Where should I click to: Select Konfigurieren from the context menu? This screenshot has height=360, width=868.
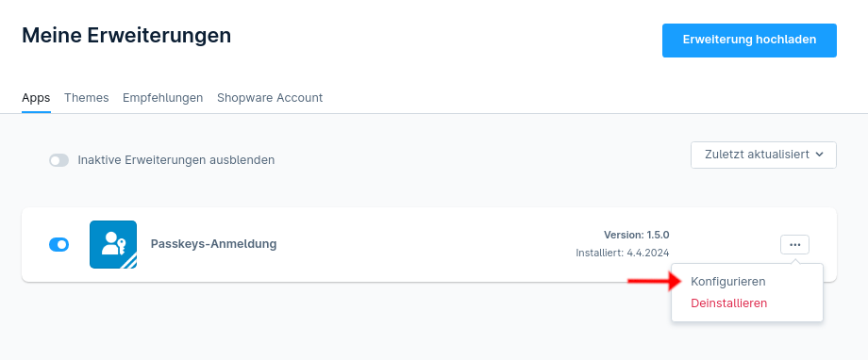click(x=728, y=282)
